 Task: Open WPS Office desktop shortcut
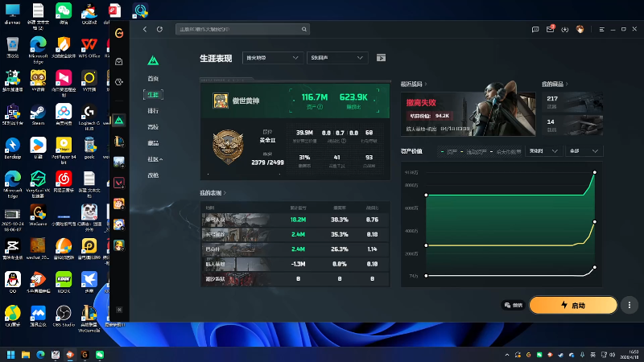point(89,47)
